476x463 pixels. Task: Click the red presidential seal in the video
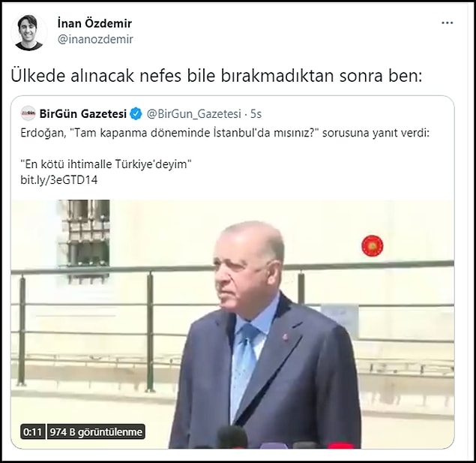[x=372, y=245]
